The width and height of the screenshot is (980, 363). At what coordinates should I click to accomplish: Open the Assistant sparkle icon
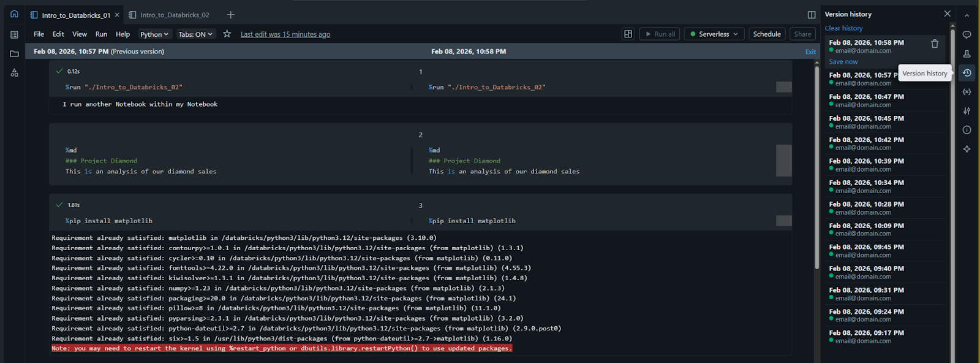[x=967, y=149]
